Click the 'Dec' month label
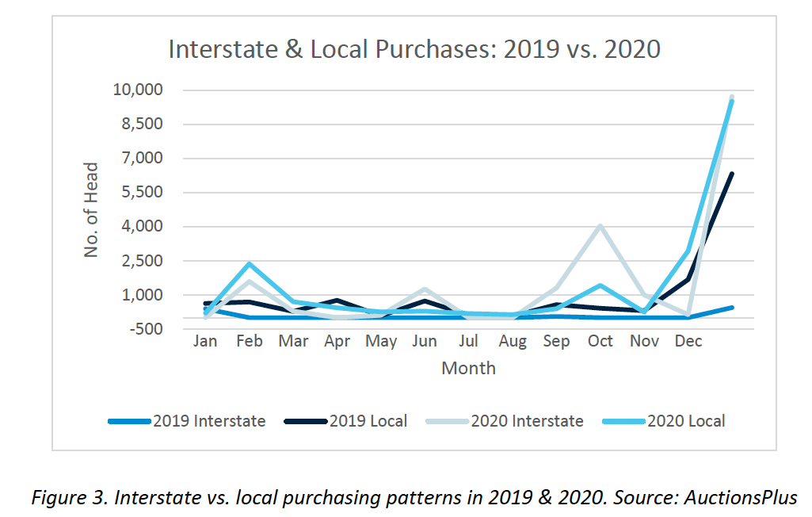 (688, 341)
